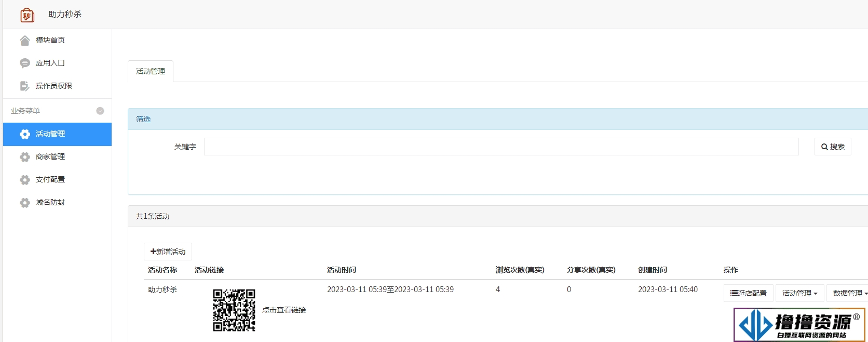Click the browse count value 4
The height and width of the screenshot is (342, 868).
(x=498, y=290)
